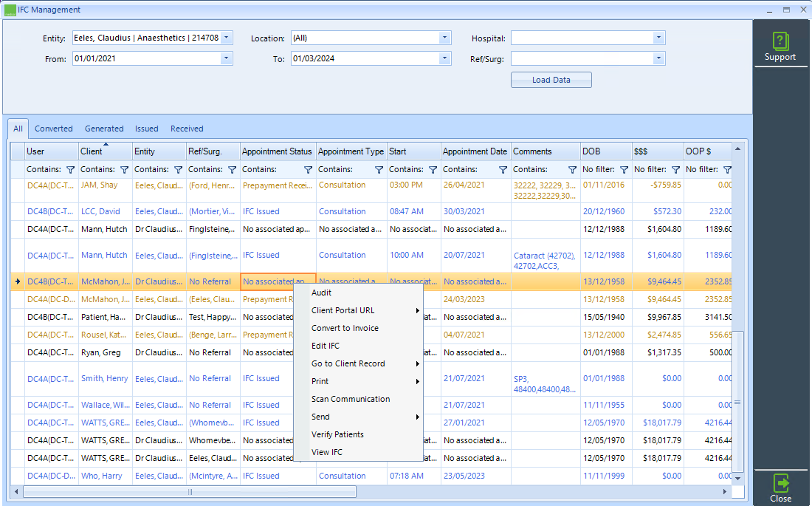Click the Appointment Type filter funnel icon
This screenshot has height=506, width=812.
pos(379,170)
